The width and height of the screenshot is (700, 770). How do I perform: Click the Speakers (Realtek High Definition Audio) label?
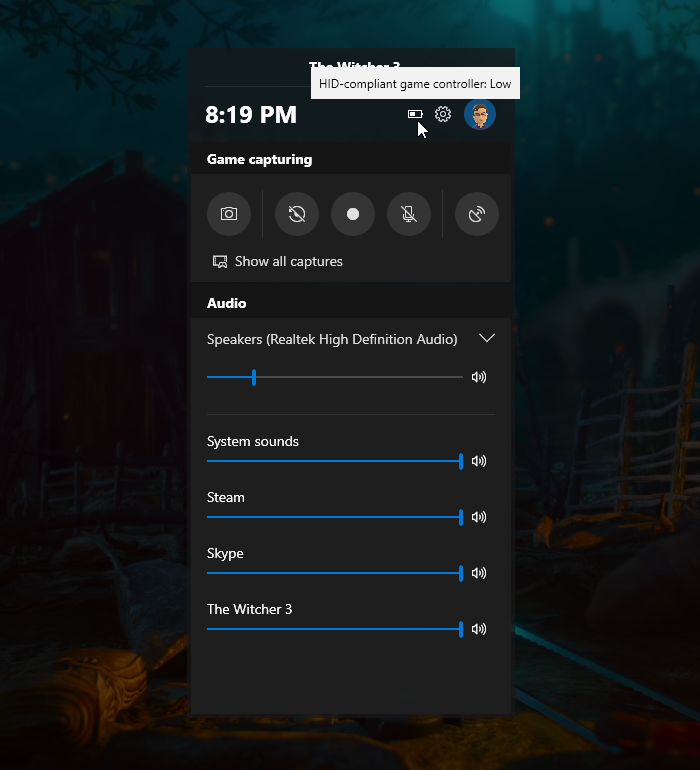[x=332, y=339]
